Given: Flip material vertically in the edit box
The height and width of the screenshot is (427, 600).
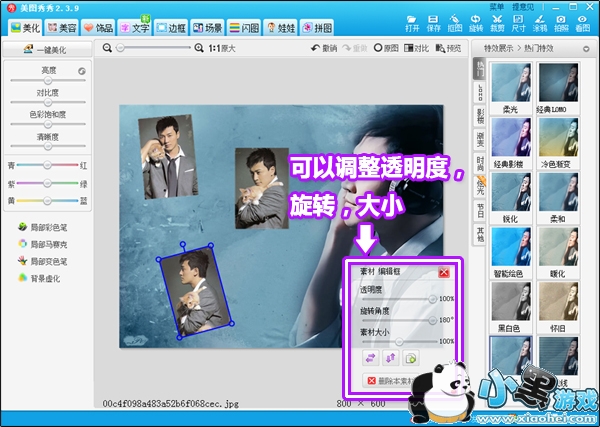Looking at the screenshot, I should 390,357.
